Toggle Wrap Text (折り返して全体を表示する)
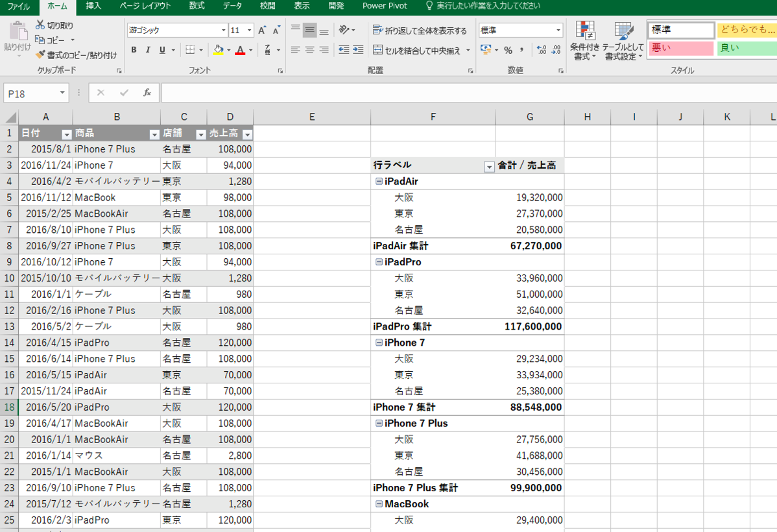Viewport: 777px width, 532px height. [420, 30]
